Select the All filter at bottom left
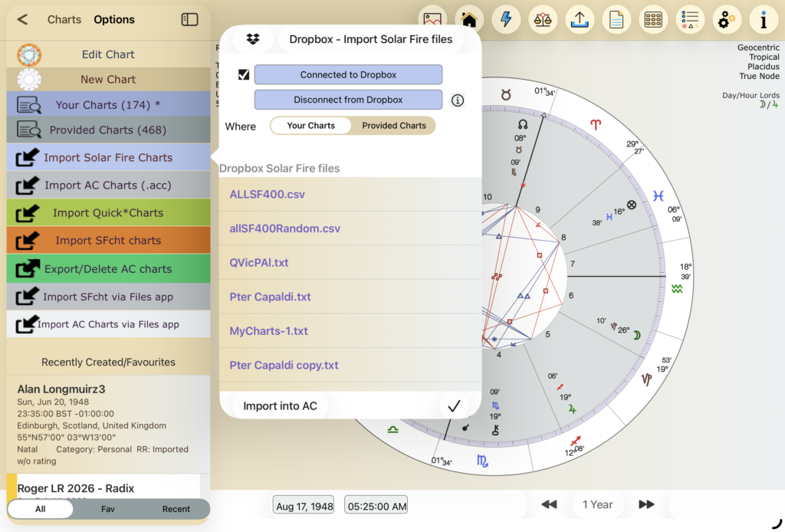This screenshot has width=785, height=532. [40, 508]
